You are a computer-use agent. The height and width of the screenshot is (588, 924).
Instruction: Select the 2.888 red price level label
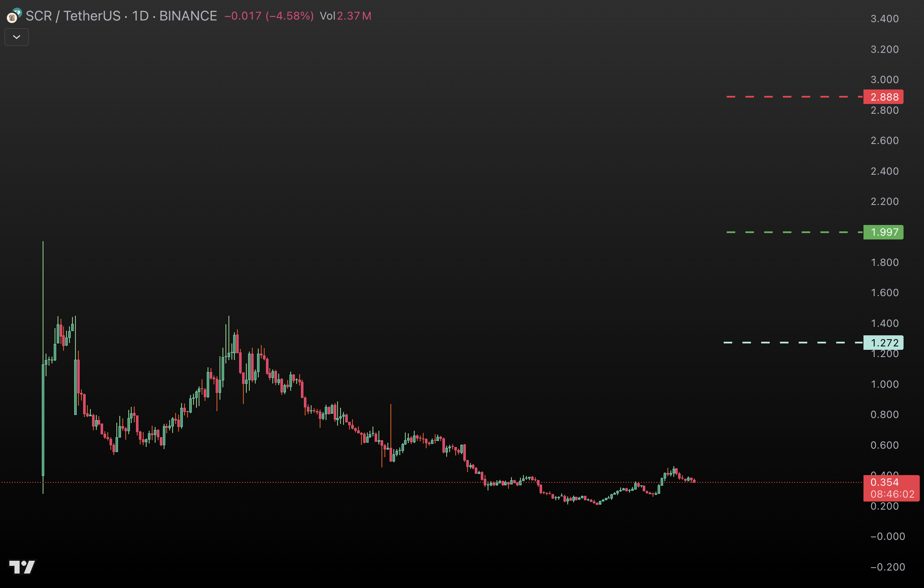pos(883,97)
